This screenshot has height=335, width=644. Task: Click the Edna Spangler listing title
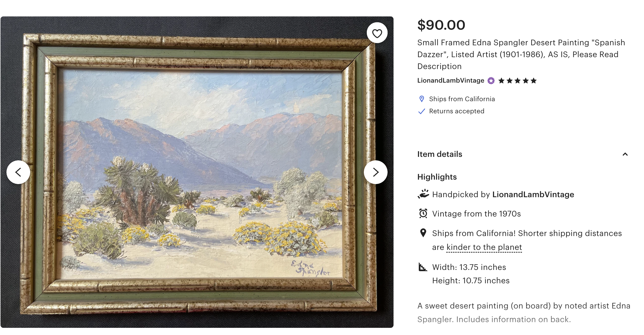click(x=521, y=54)
